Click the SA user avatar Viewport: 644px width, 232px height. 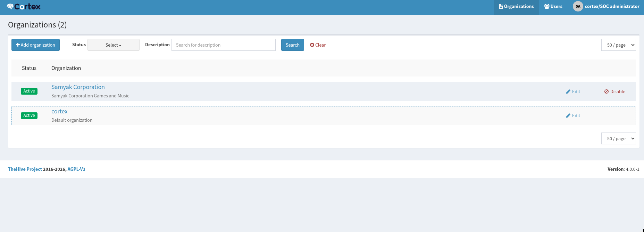tap(578, 6)
